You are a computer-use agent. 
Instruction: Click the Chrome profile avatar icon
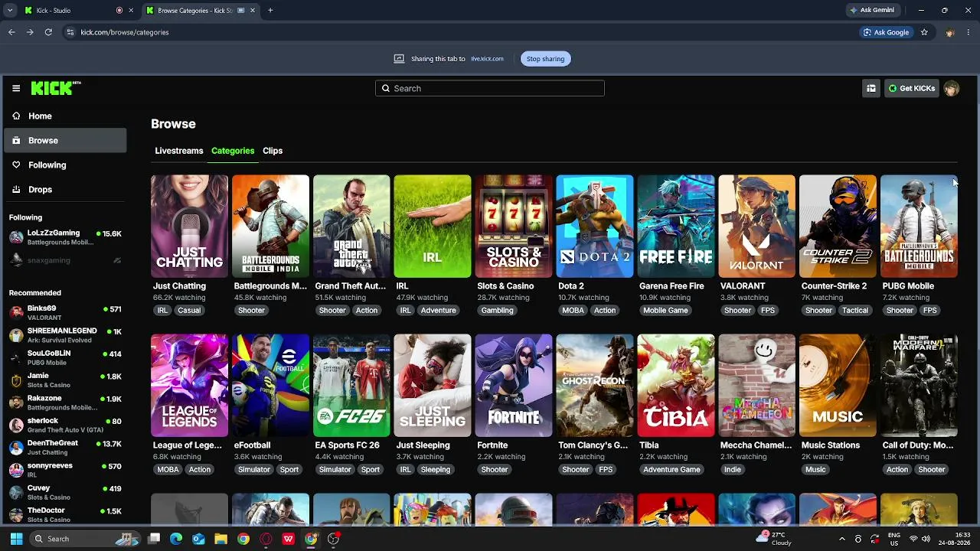pyautogui.click(x=950, y=32)
